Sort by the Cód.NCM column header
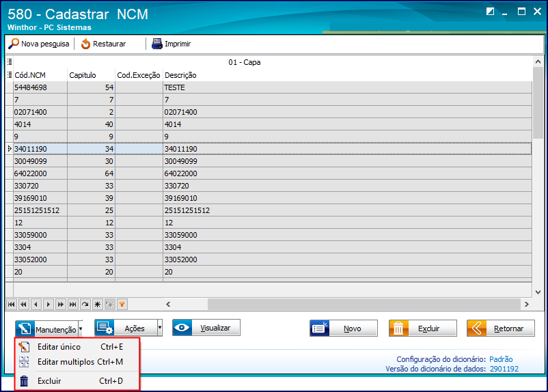548x392 pixels. coord(40,75)
